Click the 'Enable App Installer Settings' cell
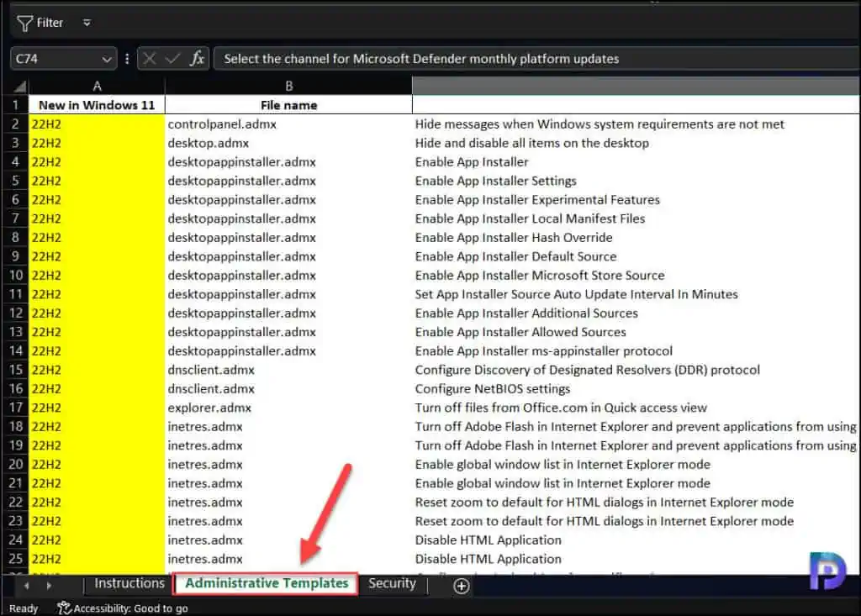This screenshot has height=616, width=861. coord(636,181)
